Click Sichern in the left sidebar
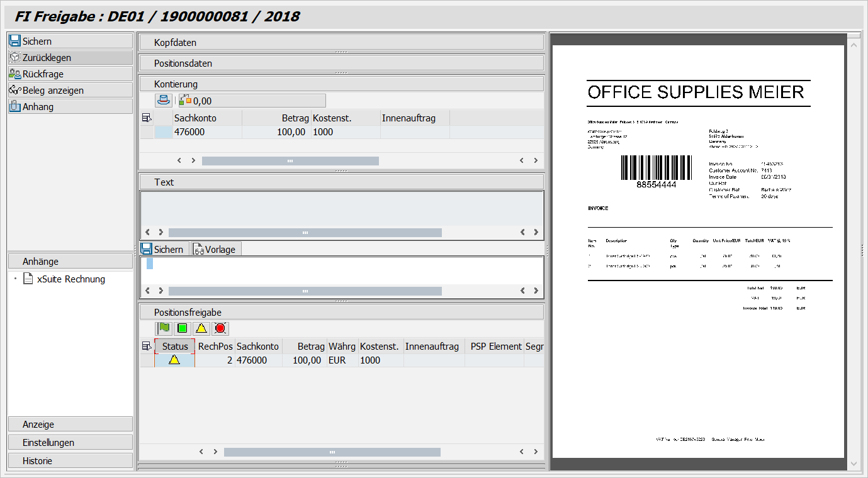 click(70, 42)
